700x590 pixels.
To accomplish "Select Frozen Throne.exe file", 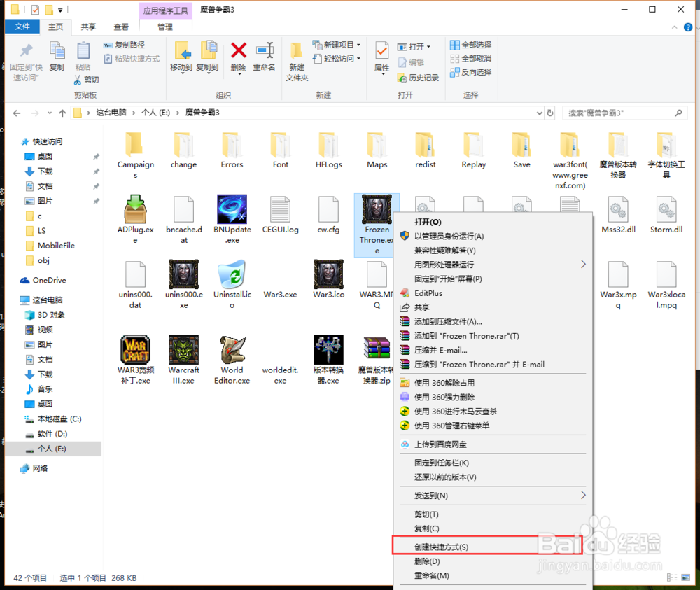I will 377,225.
